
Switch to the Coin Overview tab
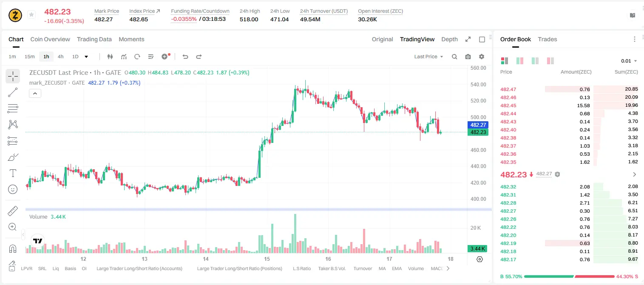[50, 39]
